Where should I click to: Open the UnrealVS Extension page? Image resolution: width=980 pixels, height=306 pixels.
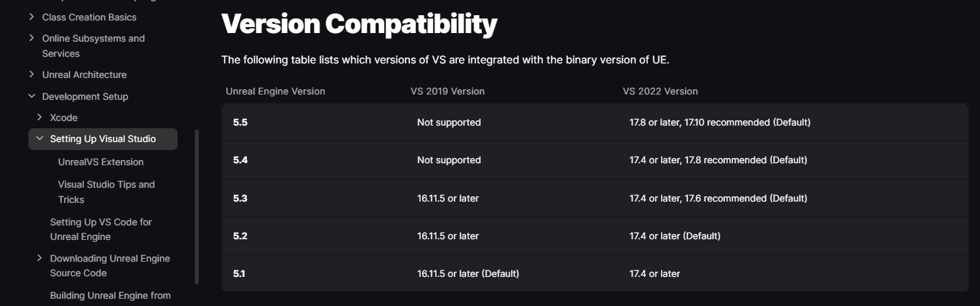[x=100, y=162]
